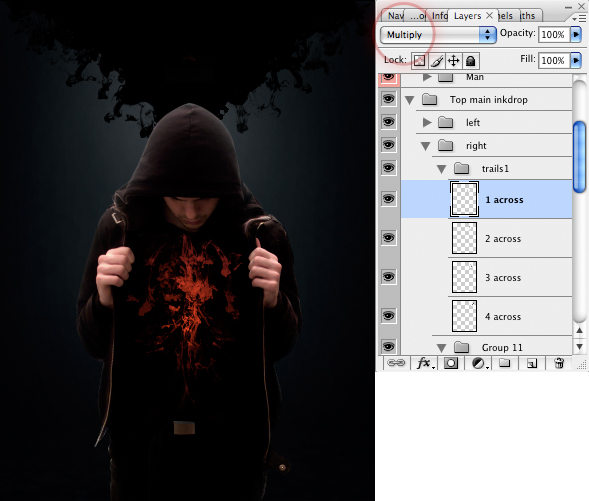The width and height of the screenshot is (589, 501).
Task: Delete layer with the trash icon
Action: [x=559, y=363]
